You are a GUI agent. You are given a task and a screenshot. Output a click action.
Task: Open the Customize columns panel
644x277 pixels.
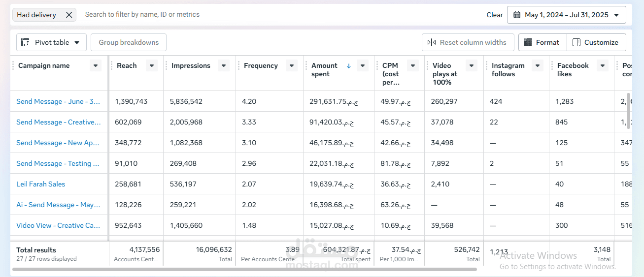tap(596, 42)
